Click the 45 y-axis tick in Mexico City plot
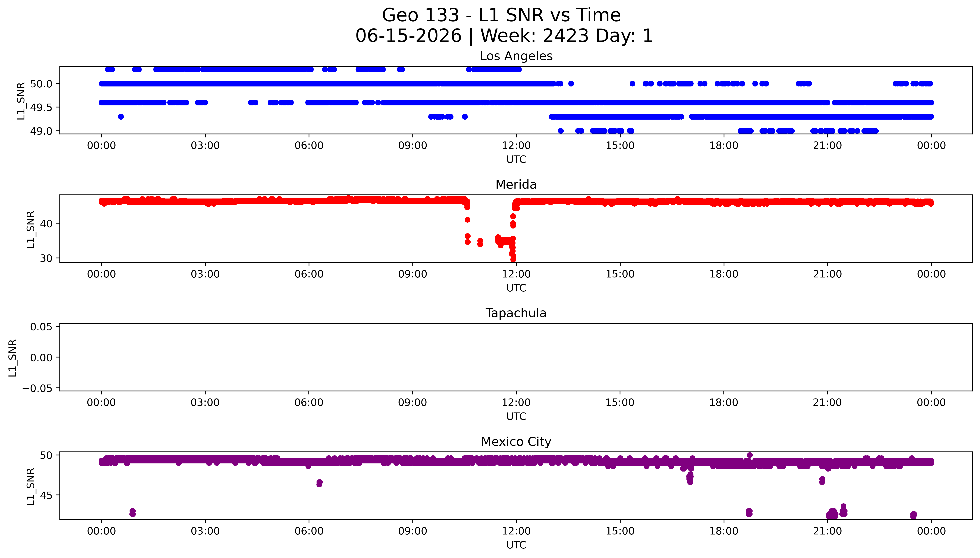Image resolution: width=980 pixels, height=558 pixels. pos(46,495)
